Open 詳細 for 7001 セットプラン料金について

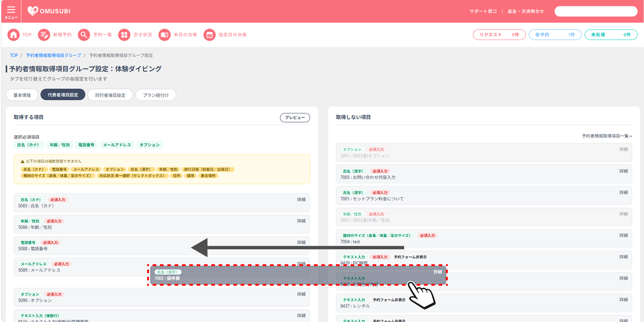(624, 192)
